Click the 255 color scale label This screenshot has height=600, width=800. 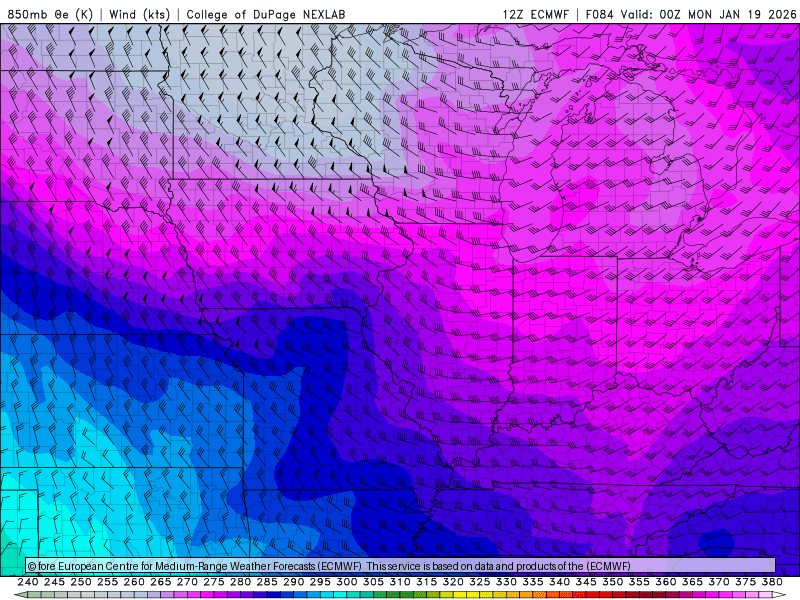pyautogui.click(x=107, y=582)
